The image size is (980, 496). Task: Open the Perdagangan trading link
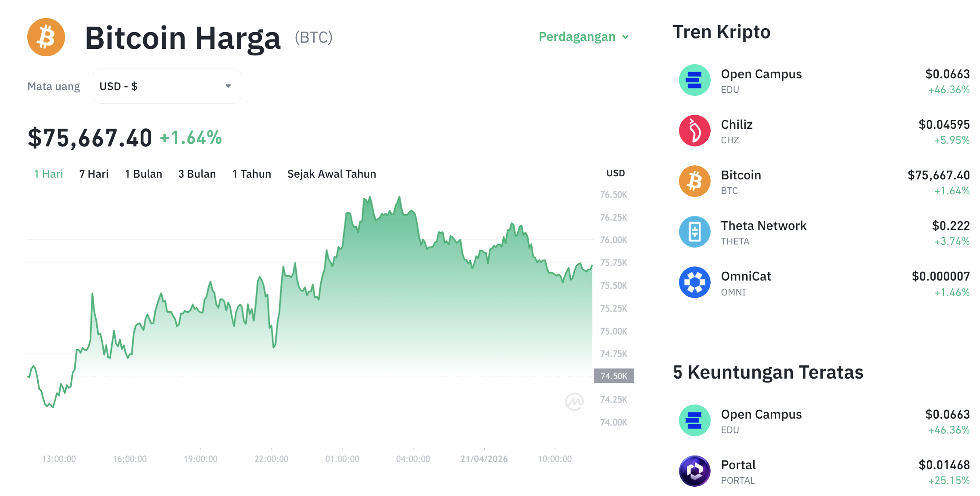coord(577,37)
